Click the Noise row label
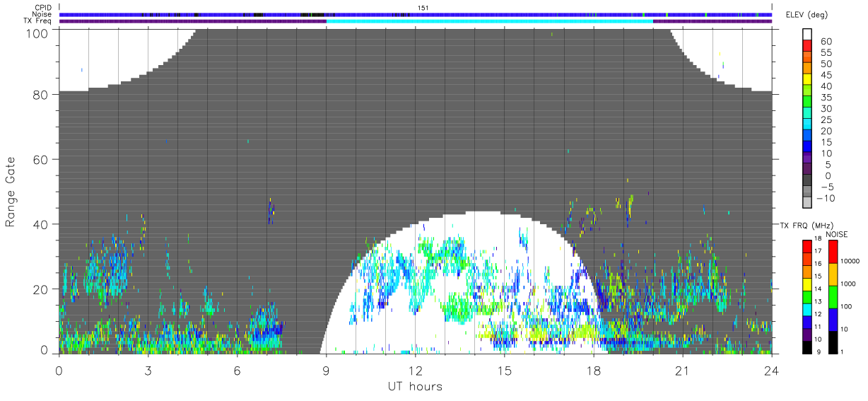Viewport: 868px width, 401px height. click(43, 14)
